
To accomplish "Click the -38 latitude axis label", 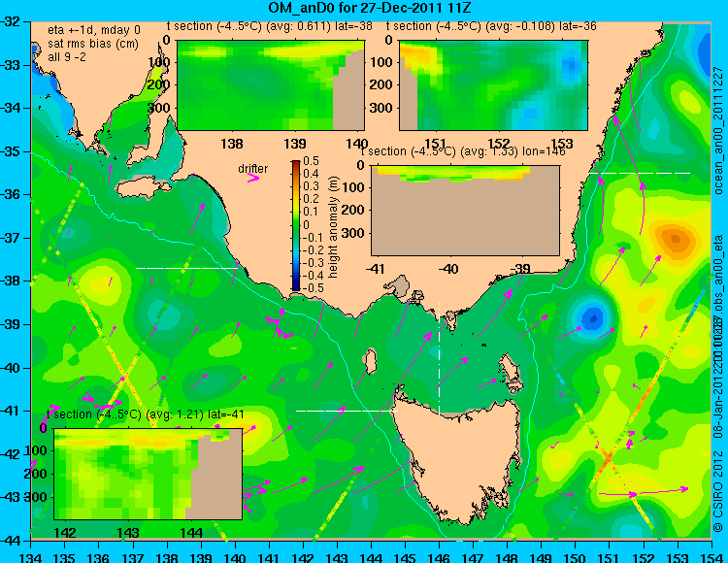I will pos(11,281).
